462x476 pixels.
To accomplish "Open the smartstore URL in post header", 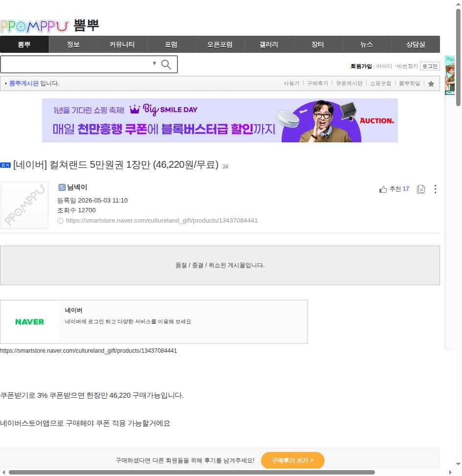I will tap(162, 221).
